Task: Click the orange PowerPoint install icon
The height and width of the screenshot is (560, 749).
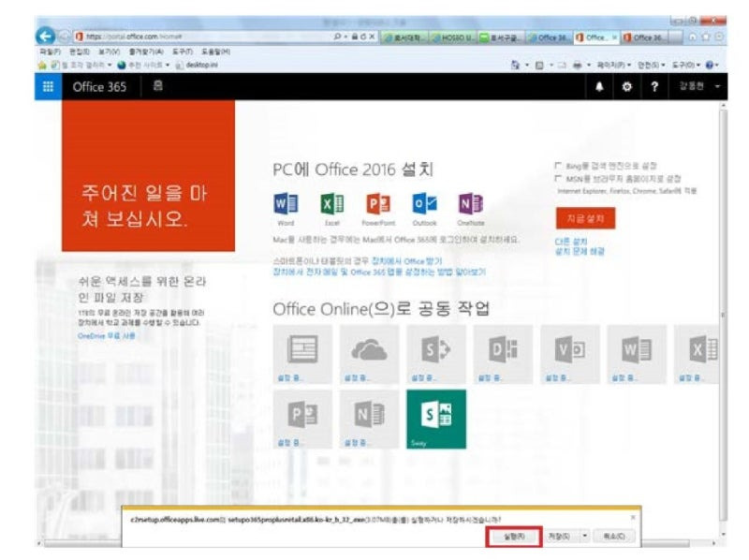Action: [x=378, y=204]
